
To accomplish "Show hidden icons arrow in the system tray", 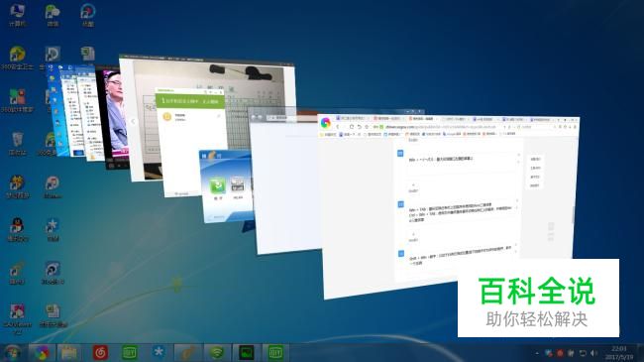I will [x=537, y=353].
